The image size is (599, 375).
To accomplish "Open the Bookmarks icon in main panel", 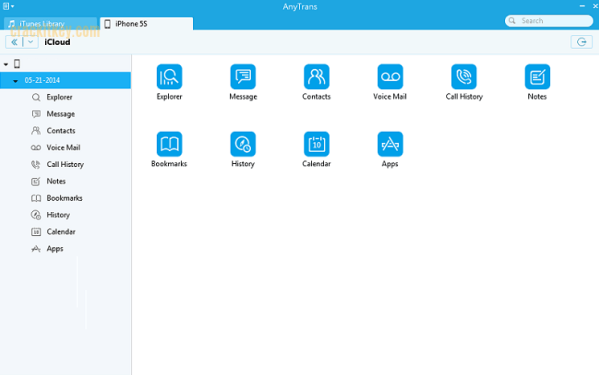I will tap(169, 144).
